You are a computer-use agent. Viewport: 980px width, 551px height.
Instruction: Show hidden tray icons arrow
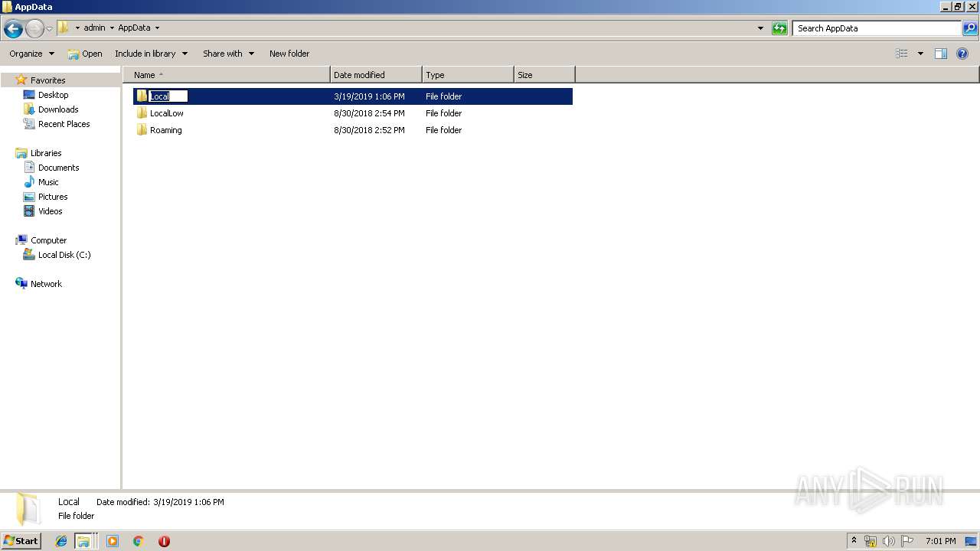click(x=854, y=541)
